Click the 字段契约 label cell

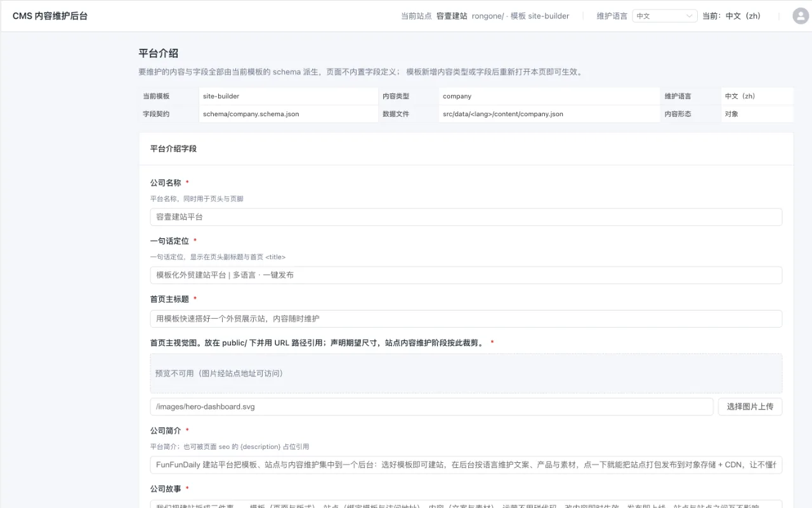pos(169,114)
